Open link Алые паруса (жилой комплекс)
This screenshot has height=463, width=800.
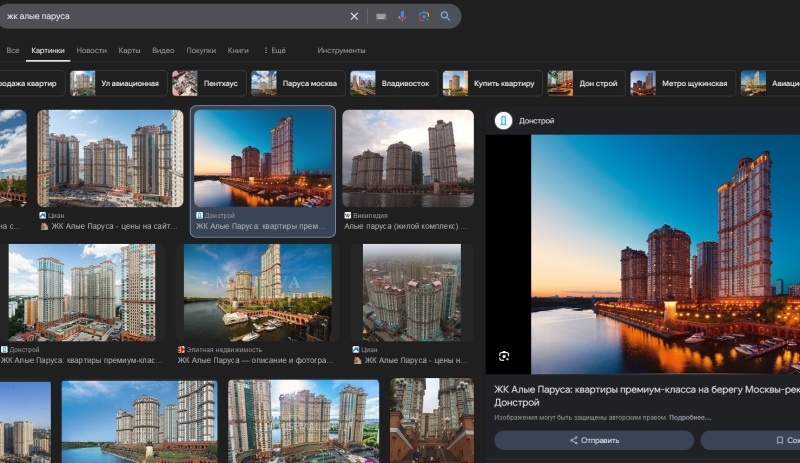coord(406,226)
